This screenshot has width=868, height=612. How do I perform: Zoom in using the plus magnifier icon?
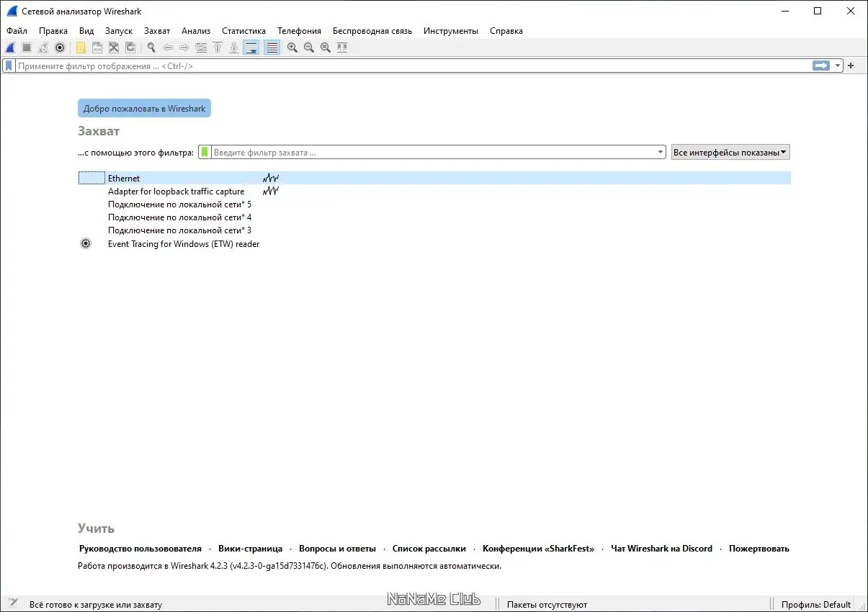coord(292,48)
